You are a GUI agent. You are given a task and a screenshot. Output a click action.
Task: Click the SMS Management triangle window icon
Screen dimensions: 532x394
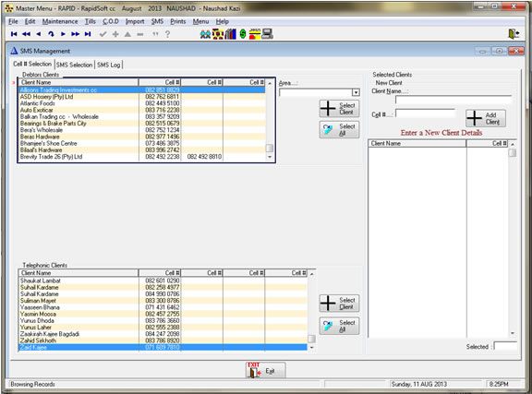(14, 51)
